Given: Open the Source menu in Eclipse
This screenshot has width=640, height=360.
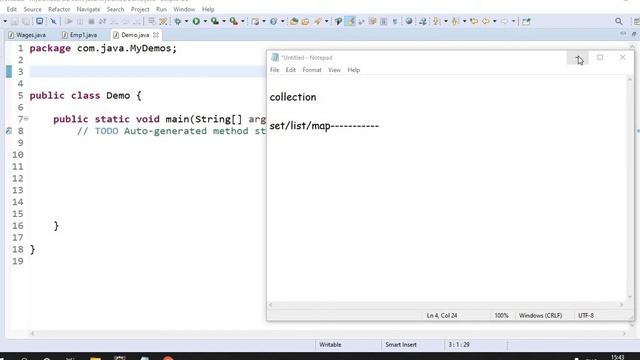Looking at the screenshot, I should click(32, 9).
